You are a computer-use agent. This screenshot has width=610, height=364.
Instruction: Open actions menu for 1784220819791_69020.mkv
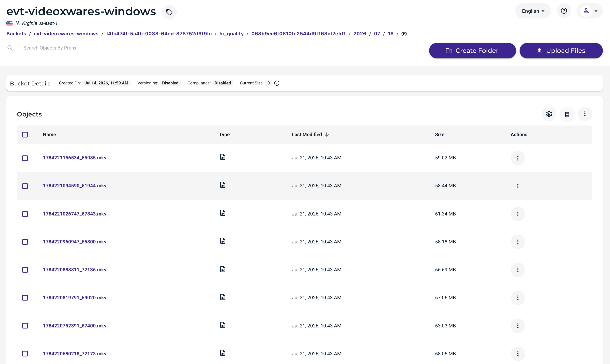pyautogui.click(x=518, y=298)
